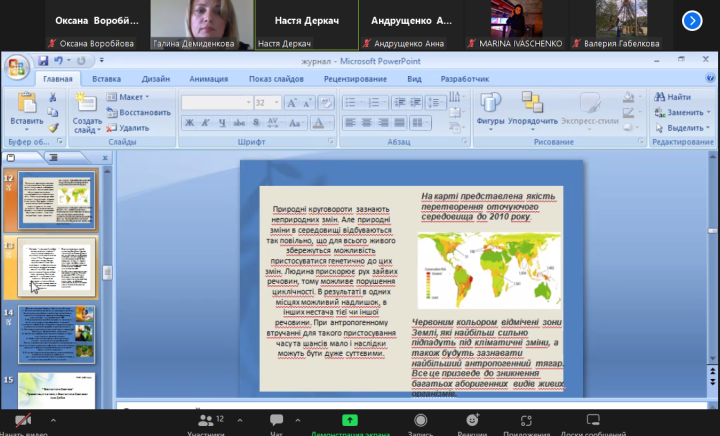The width and height of the screenshot is (720, 436).
Task: Click the Paste (Вставить) clipboard icon
Action: (26, 103)
